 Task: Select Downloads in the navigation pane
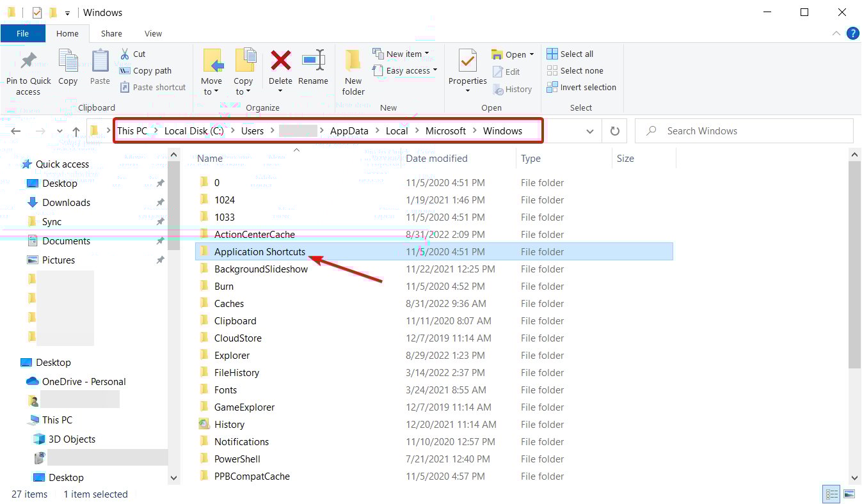67,203
